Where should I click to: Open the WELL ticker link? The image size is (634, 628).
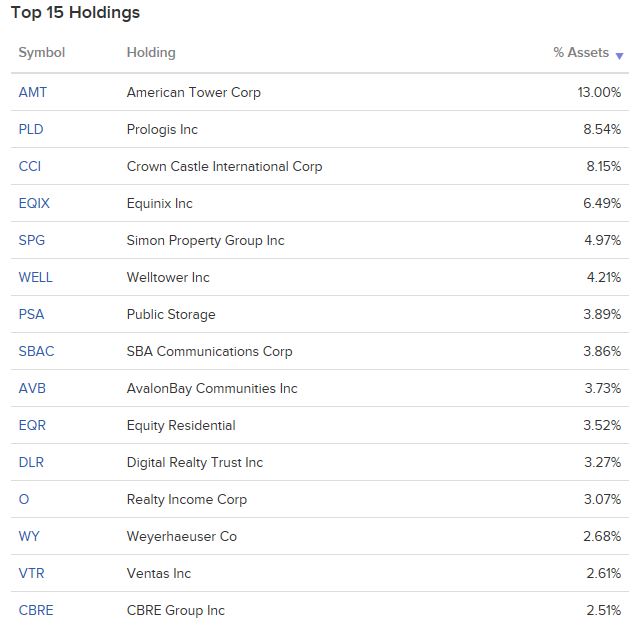point(36,277)
